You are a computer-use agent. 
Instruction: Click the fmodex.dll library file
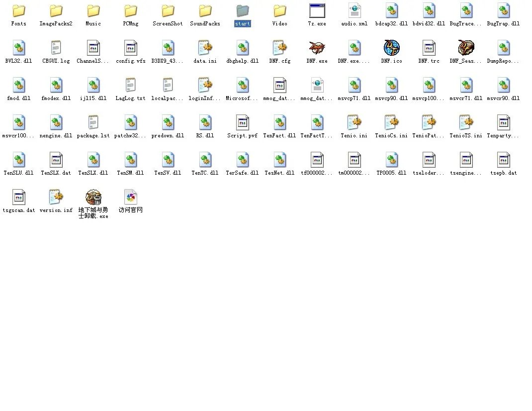point(56,86)
